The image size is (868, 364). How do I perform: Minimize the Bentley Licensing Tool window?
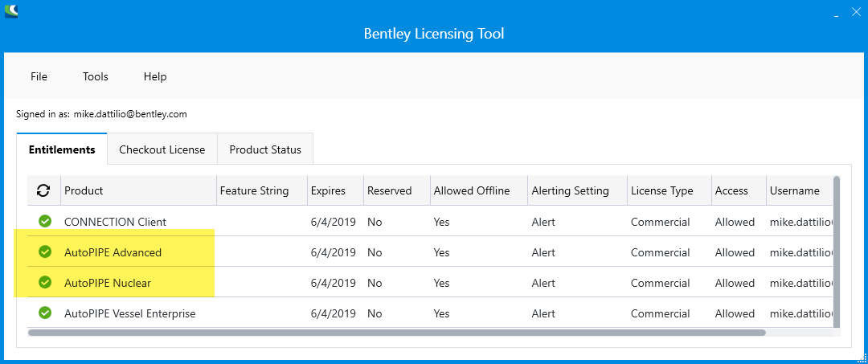tap(837, 12)
